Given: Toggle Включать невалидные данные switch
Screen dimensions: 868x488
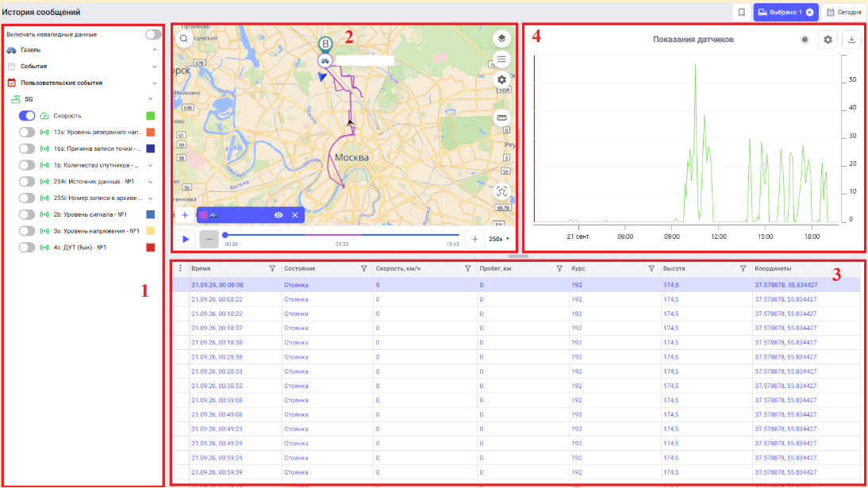Looking at the screenshot, I should pos(153,34).
